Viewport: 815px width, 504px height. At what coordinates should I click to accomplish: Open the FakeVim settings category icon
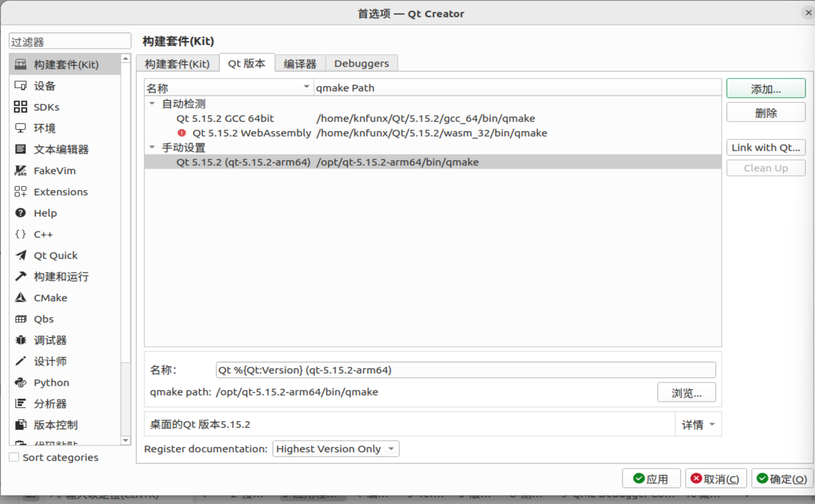[21, 170]
